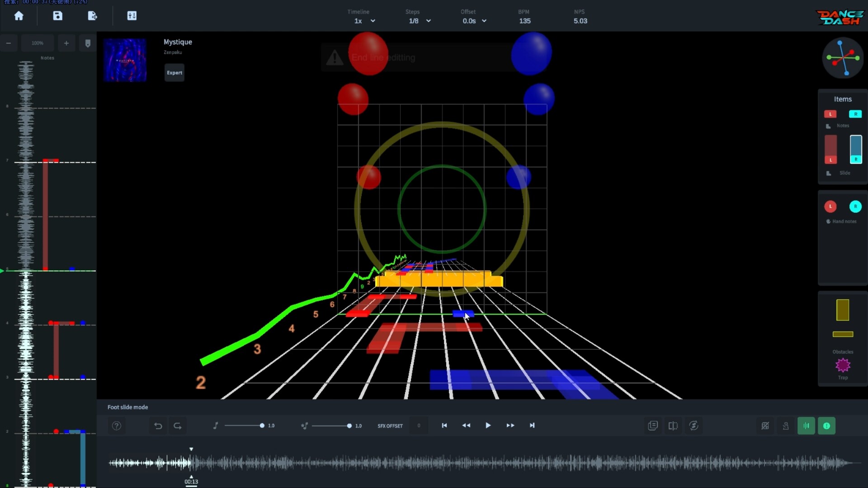Click the Trap obstacle icon
This screenshot has width=868, height=488.
tap(843, 366)
